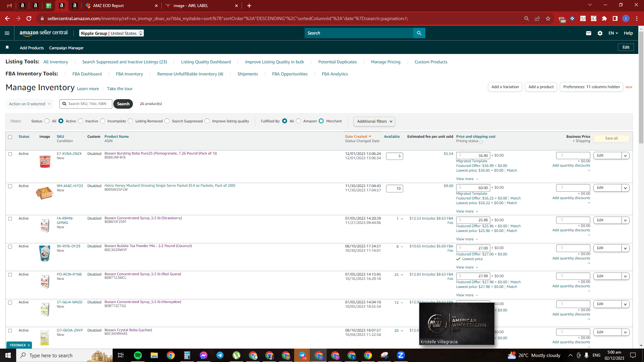The width and height of the screenshot is (644, 362).
Task: Open the Seller Central hamburger menu
Action: 7,33
